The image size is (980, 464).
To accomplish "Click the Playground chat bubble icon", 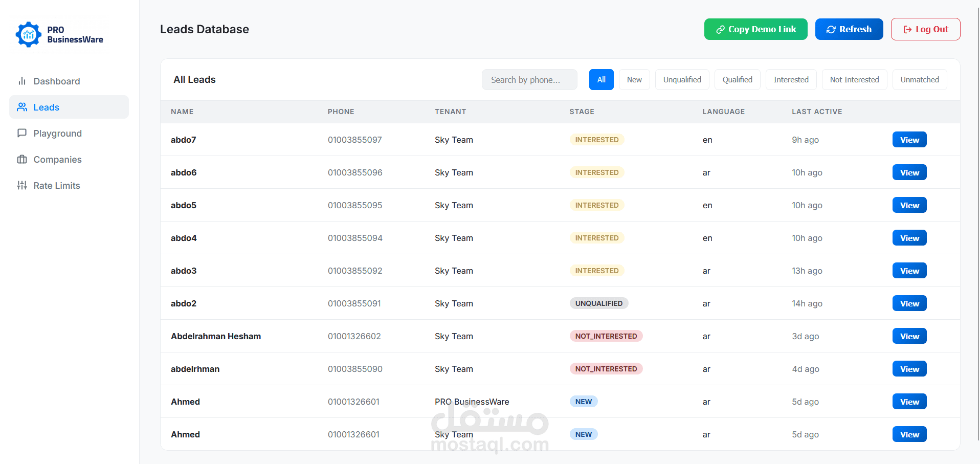I will pyautogui.click(x=22, y=133).
